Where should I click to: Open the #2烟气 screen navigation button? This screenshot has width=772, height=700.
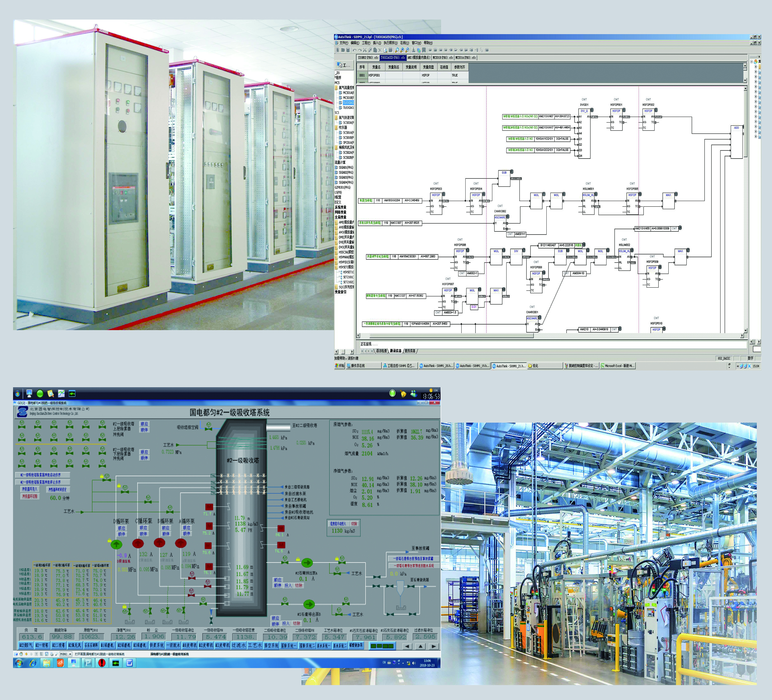(x=26, y=645)
